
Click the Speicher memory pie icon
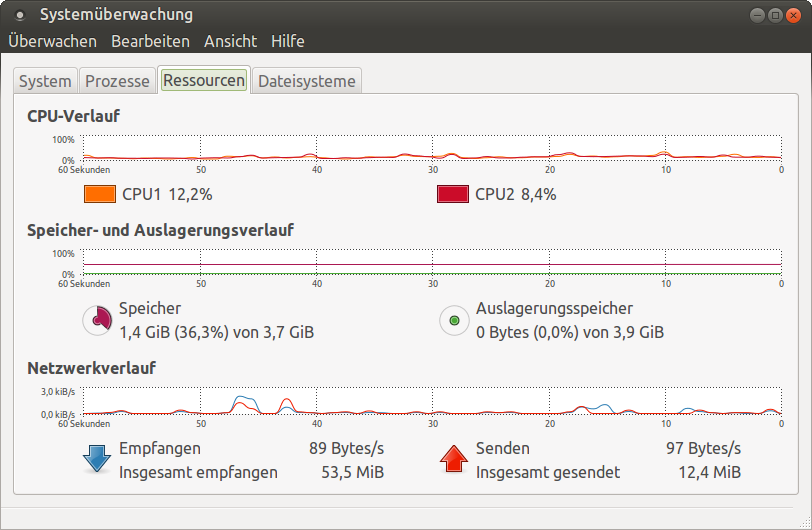click(96, 320)
